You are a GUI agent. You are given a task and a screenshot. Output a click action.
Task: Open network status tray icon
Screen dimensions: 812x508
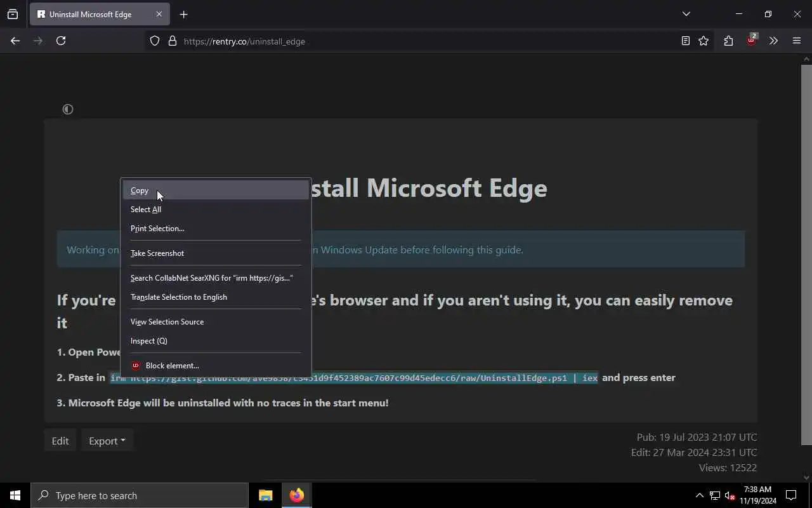(x=715, y=495)
